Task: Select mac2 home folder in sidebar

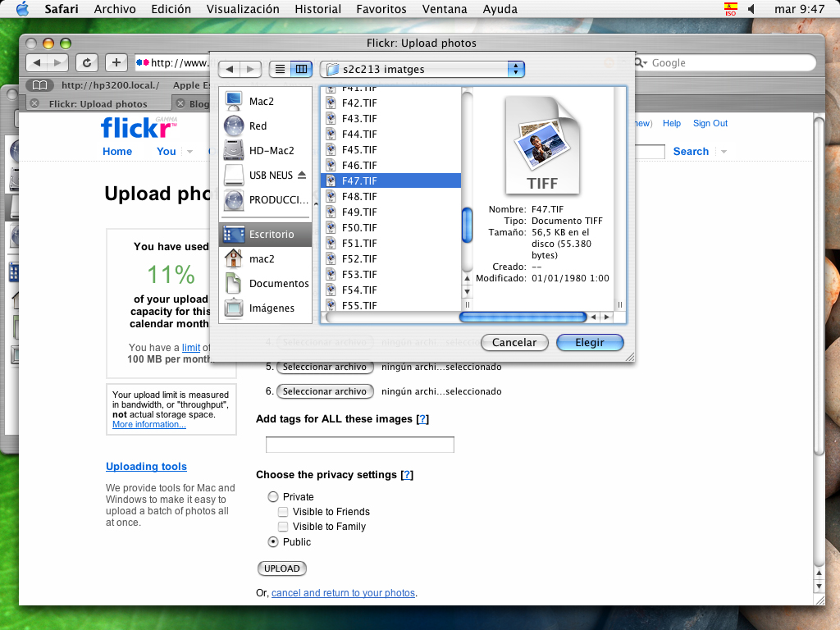Action: click(265, 258)
